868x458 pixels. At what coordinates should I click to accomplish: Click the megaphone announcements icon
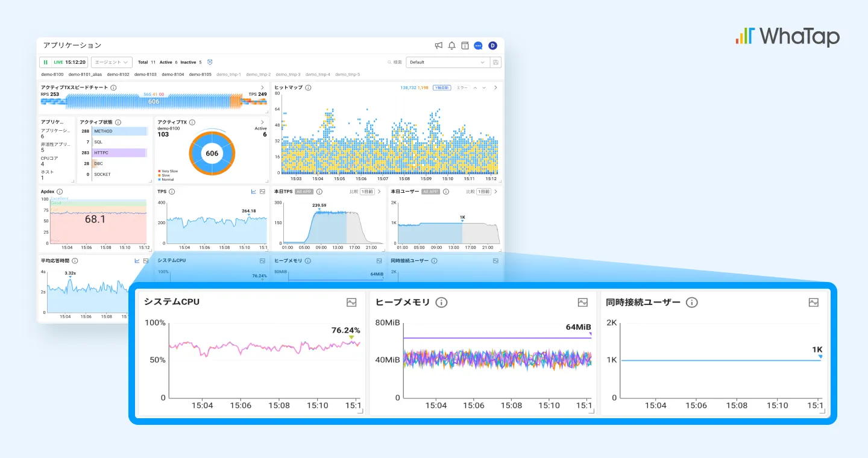pyautogui.click(x=439, y=45)
